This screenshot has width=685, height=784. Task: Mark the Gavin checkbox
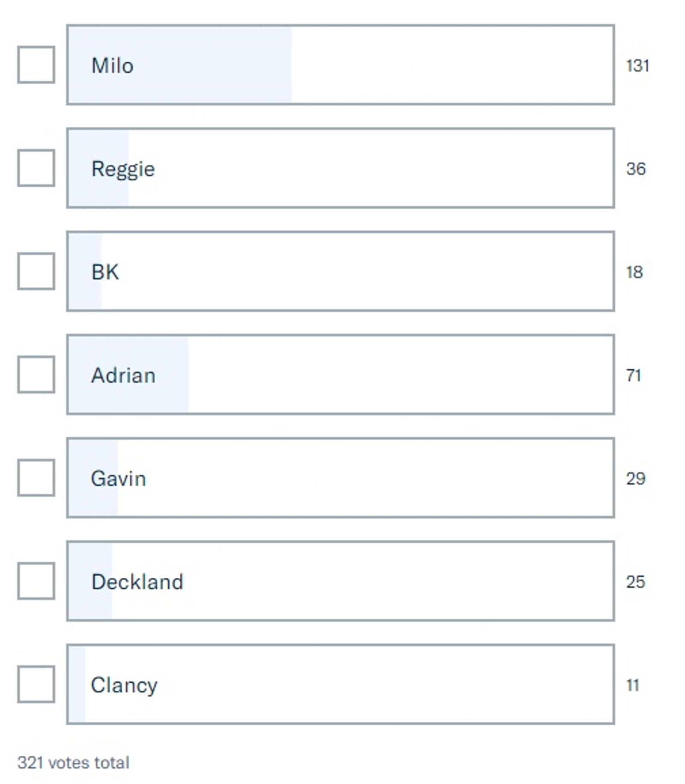coord(36,478)
